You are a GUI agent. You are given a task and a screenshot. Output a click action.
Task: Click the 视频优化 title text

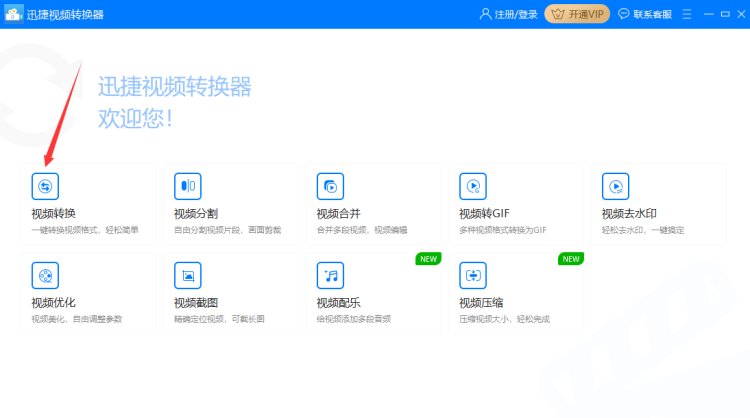pyautogui.click(x=54, y=302)
